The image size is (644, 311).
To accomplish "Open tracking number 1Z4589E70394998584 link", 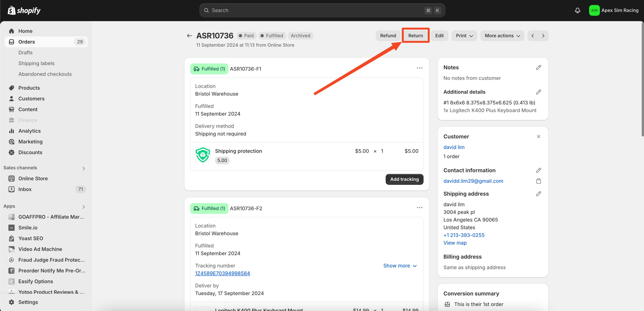I will coord(222,273).
